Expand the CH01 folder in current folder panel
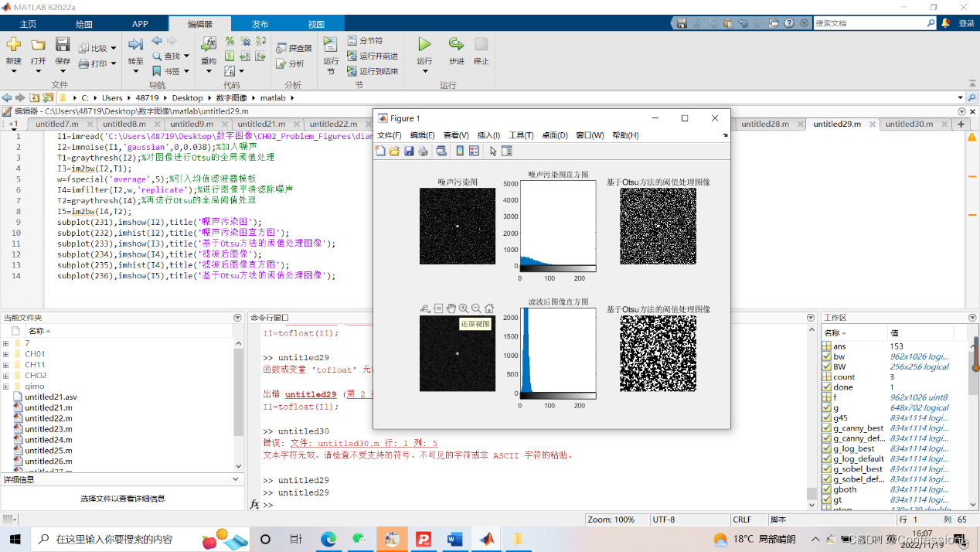Viewport: 980px width, 552px height. 6,354
